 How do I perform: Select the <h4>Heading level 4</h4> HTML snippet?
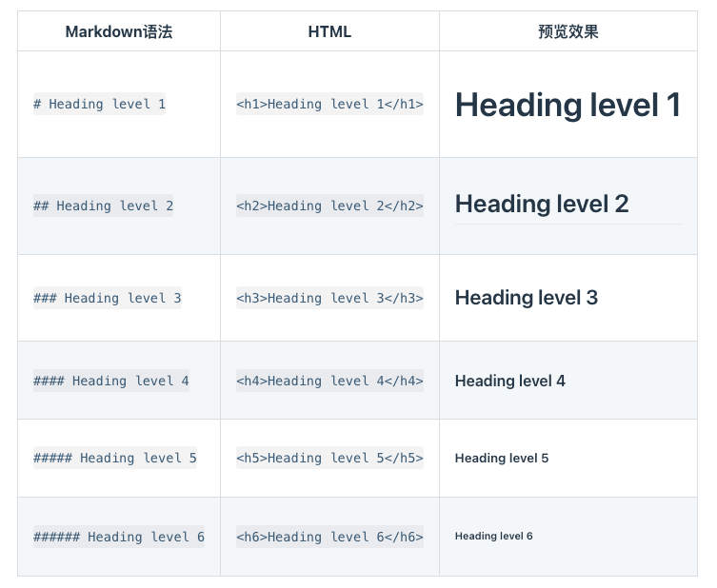(329, 381)
